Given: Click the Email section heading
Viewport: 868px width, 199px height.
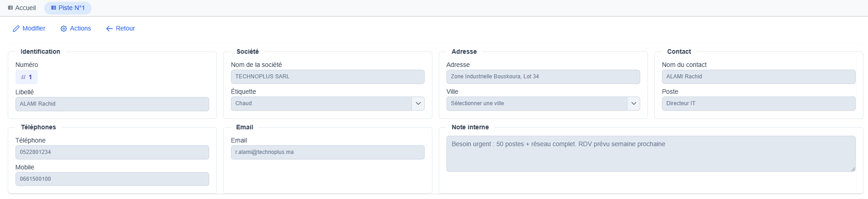Looking at the screenshot, I should [x=245, y=127].
